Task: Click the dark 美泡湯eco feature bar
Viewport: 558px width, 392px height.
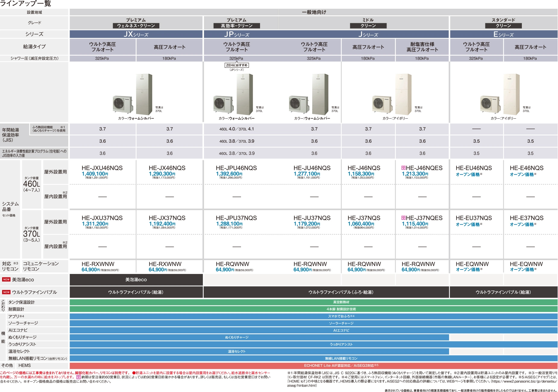Action: 136,280
